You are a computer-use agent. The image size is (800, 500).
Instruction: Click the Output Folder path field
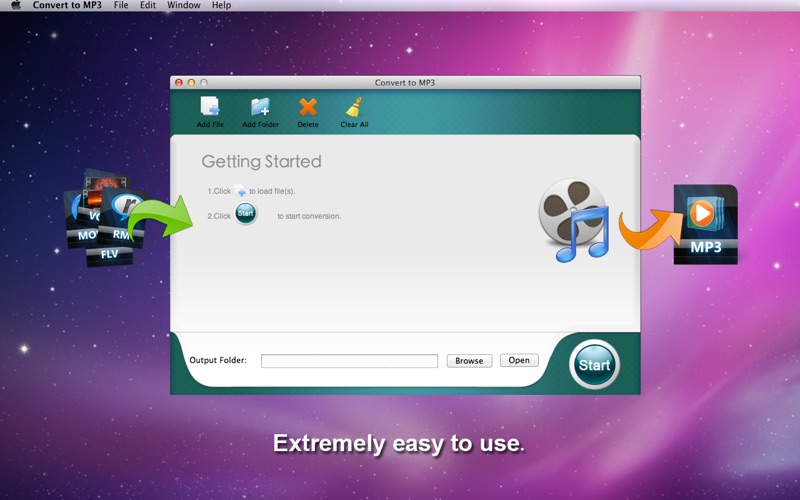pos(349,361)
